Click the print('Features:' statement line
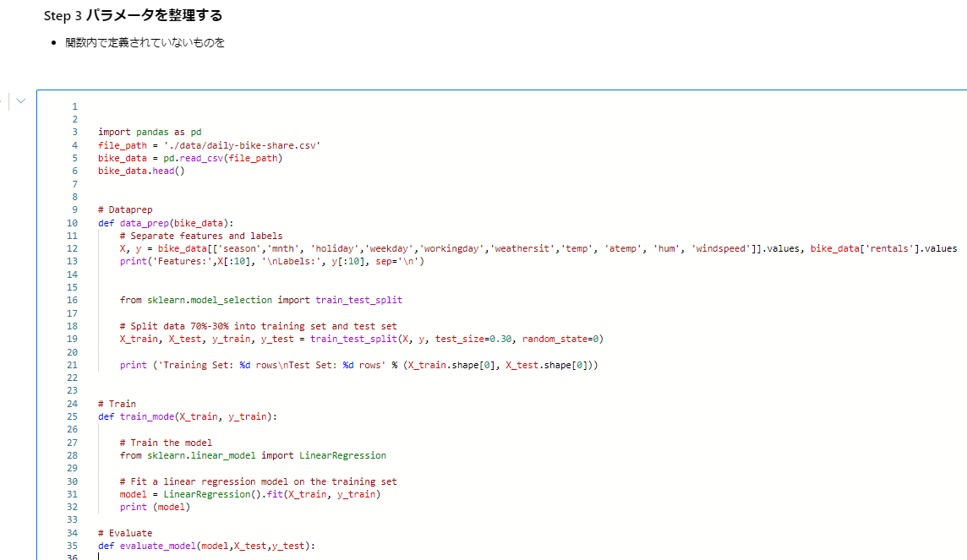 [272, 261]
